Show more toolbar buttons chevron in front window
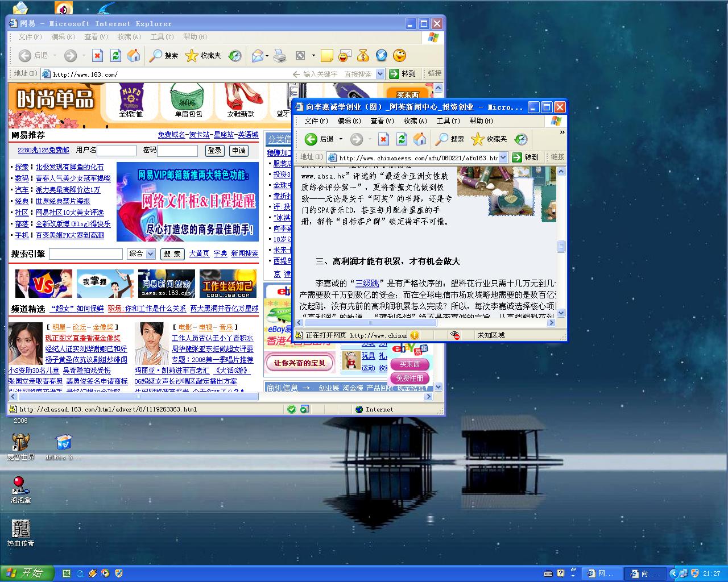Viewport: 728px width, 582px height. click(562, 132)
